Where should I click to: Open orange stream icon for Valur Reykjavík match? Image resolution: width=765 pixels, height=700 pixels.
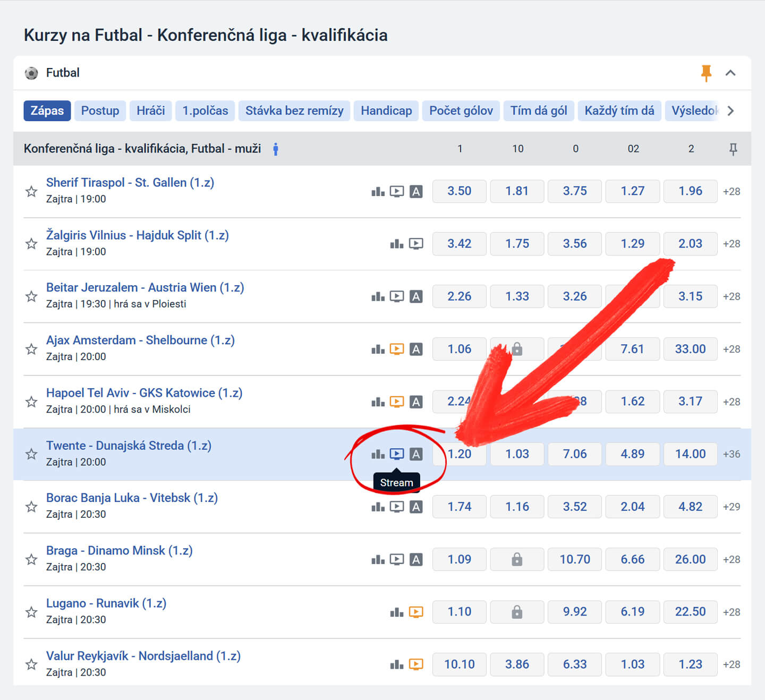coord(416,664)
